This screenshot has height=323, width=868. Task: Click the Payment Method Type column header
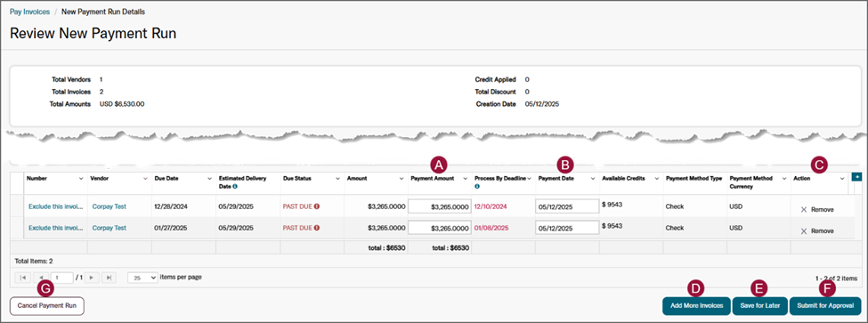694,179
